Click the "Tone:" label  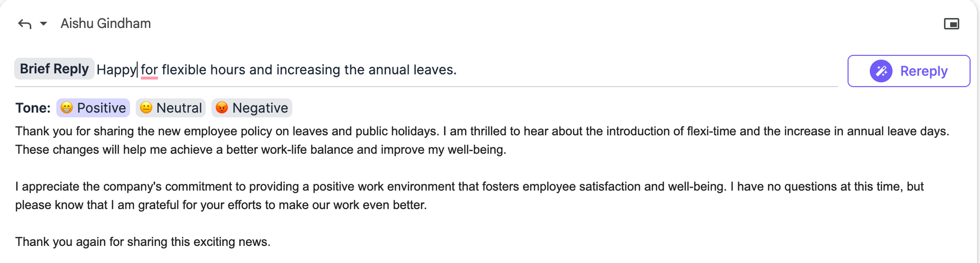pyautogui.click(x=33, y=108)
